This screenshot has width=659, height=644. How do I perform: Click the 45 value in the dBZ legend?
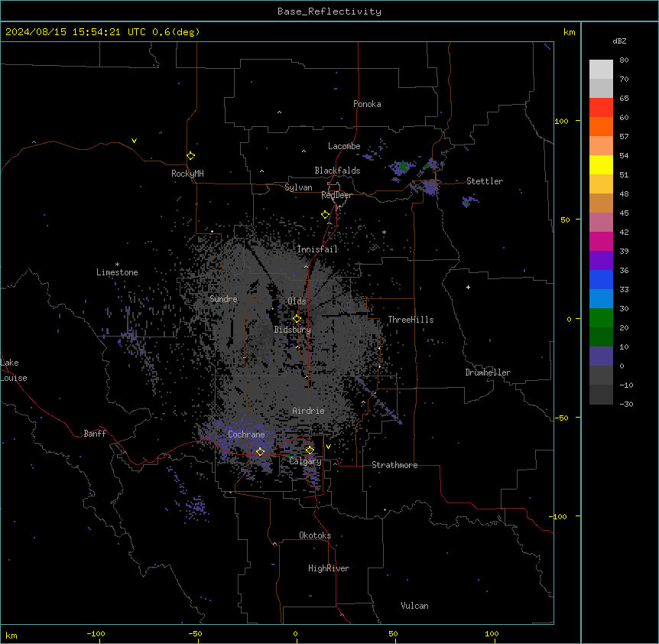(x=624, y=213)
